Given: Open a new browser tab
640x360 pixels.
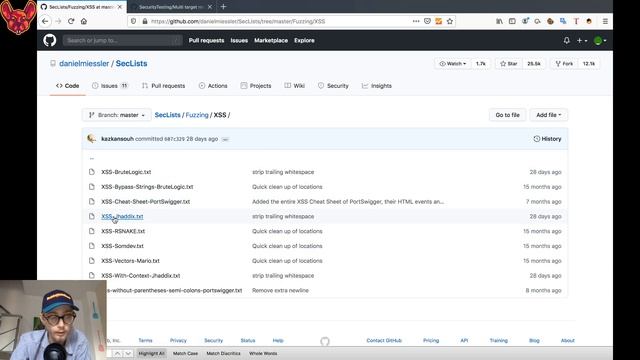Looking at the screenshot, I should (223, 7).
